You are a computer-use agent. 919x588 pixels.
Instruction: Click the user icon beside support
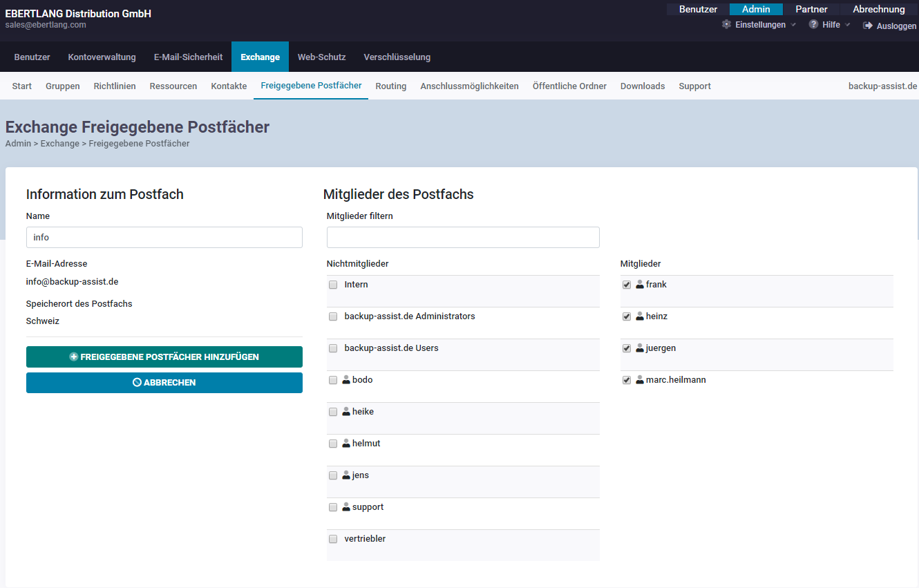pos(346,507)
